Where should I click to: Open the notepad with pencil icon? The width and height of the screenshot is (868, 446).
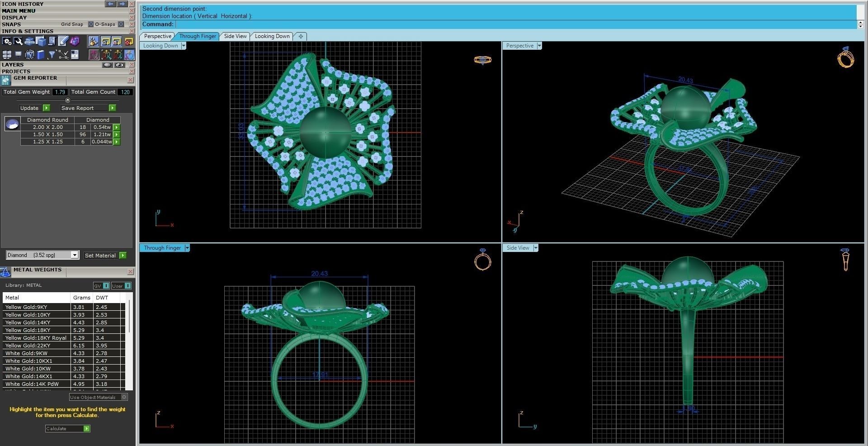(63, 42)
